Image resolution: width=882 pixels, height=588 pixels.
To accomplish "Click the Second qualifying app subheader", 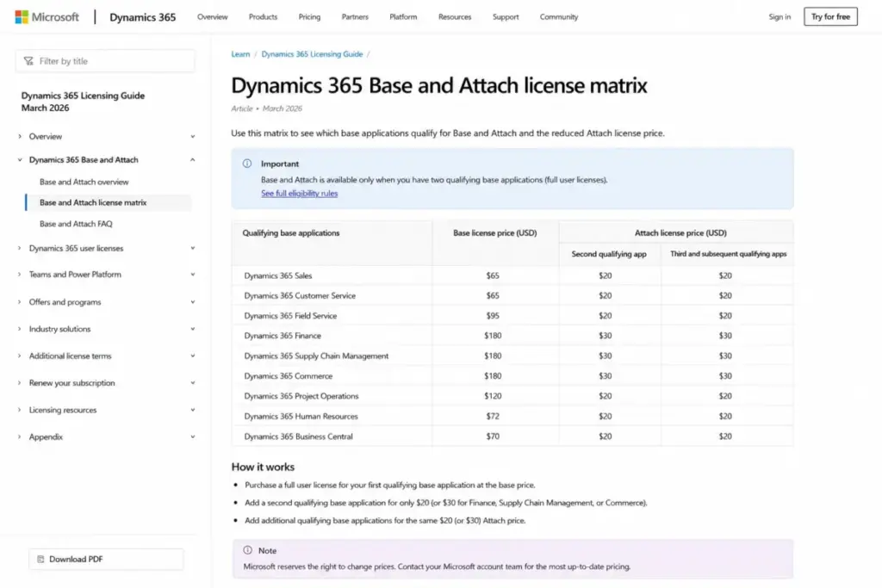I will [x=609, y=254].
